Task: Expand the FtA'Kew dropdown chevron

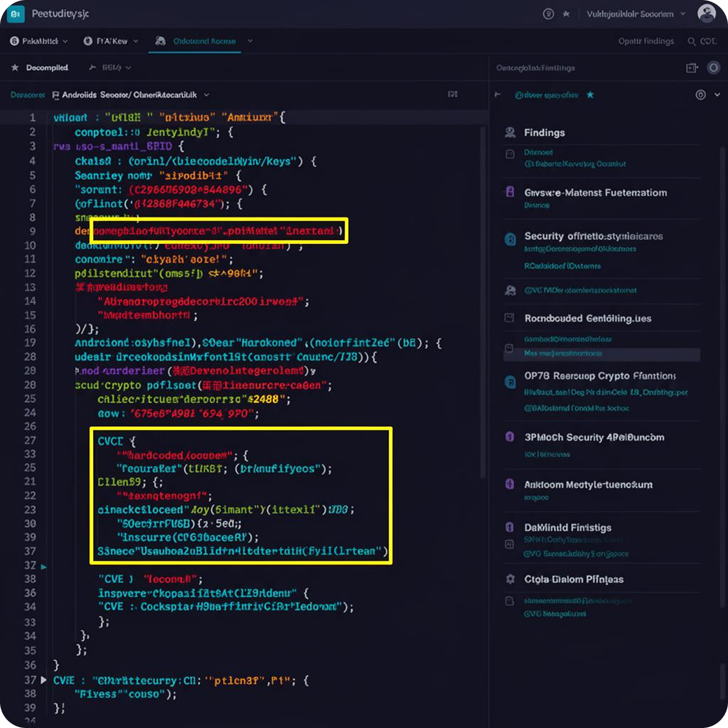Action: pos(136,41)
